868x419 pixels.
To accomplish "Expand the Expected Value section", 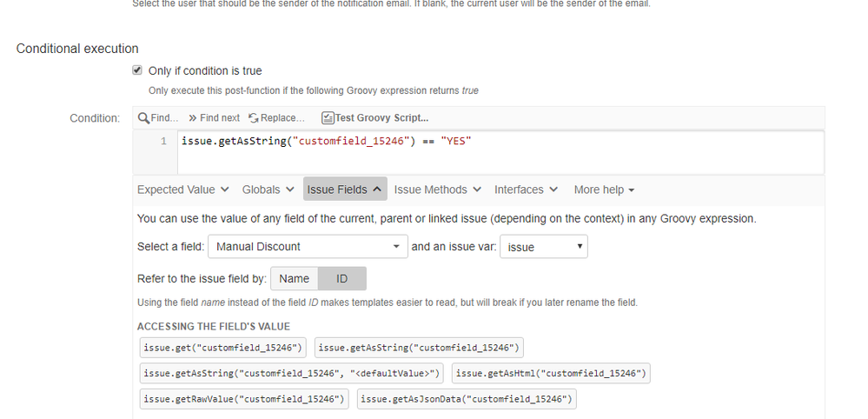I will 183,190.
